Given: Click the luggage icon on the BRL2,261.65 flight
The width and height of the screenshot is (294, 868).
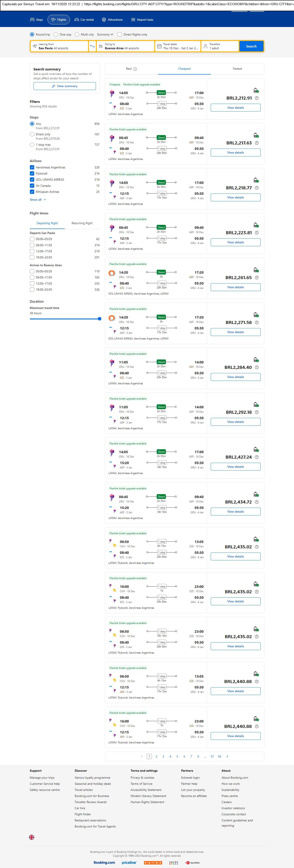Looking at the screenshot, I should (x=256, y=270).
